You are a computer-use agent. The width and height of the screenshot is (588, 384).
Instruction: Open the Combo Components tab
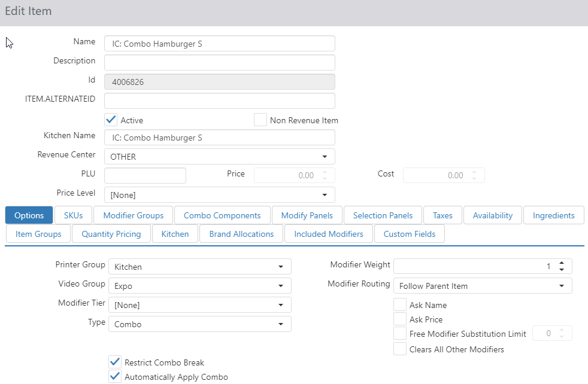[x=222, y=215]
